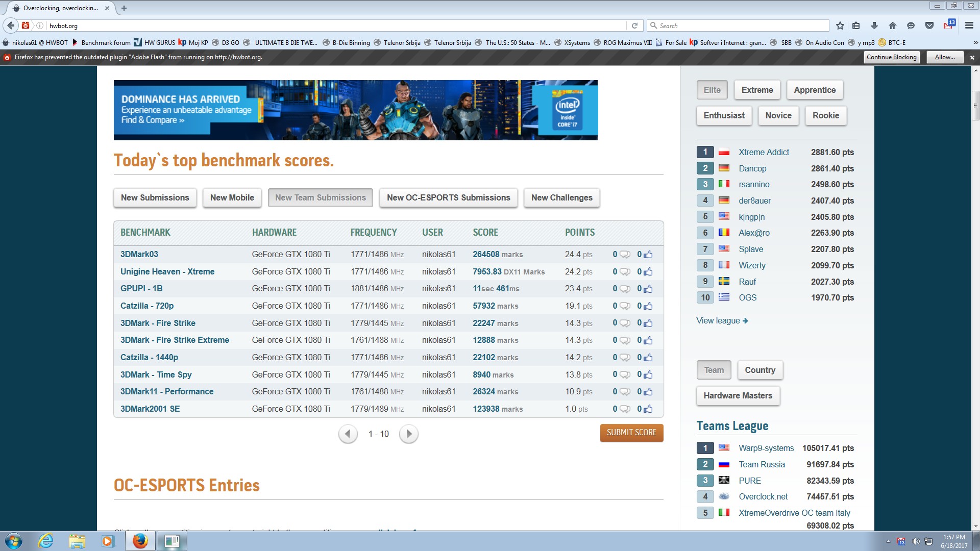
Task: Open the Rookie league tab
Action: coord(826,116)
